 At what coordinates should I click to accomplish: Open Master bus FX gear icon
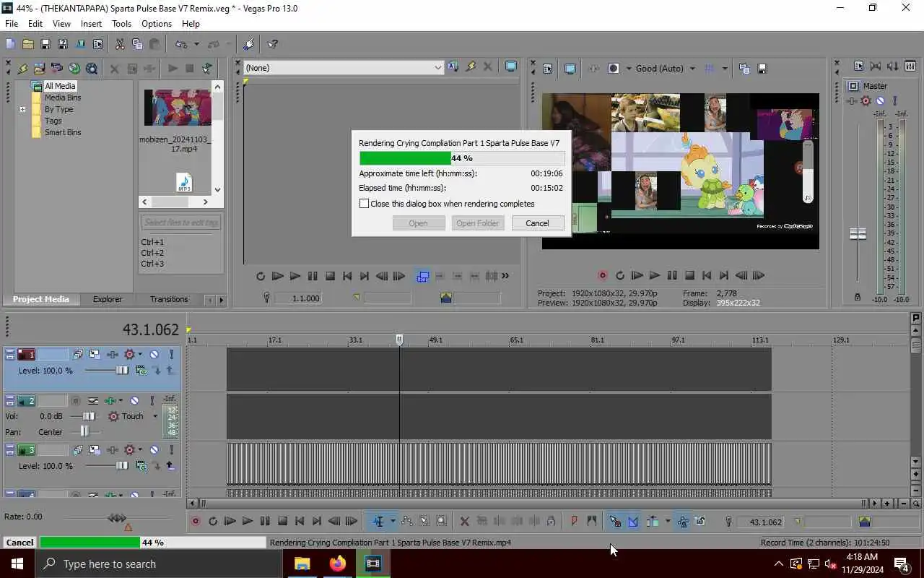pos(866,101)
